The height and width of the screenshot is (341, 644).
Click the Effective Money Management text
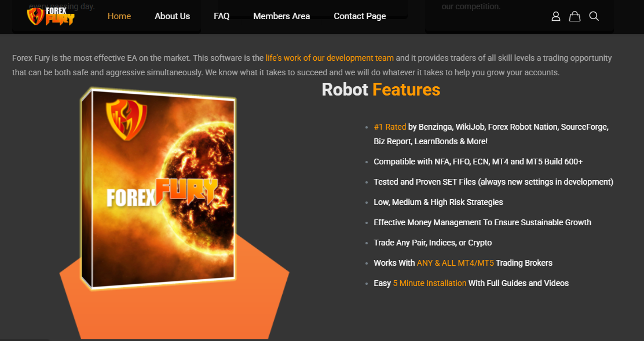coord(482,222)
